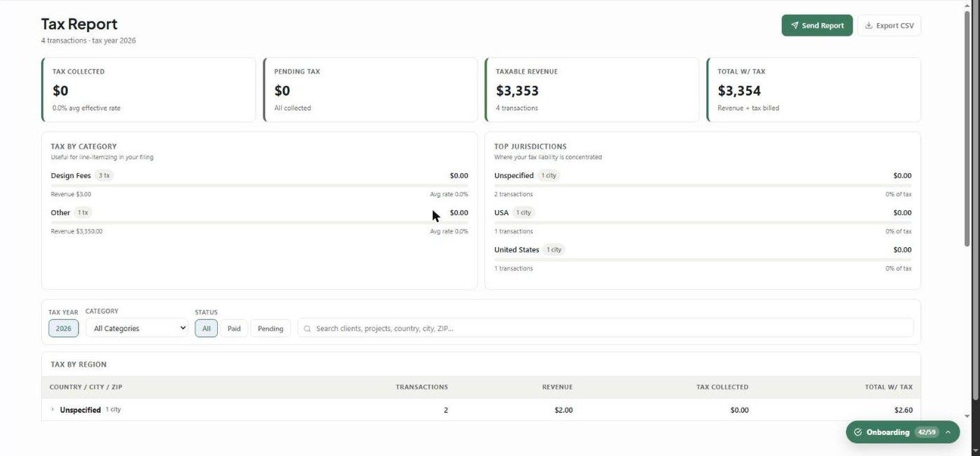Select the 2026 tax year chip
The image size is (980, 456).
(64, 329)
